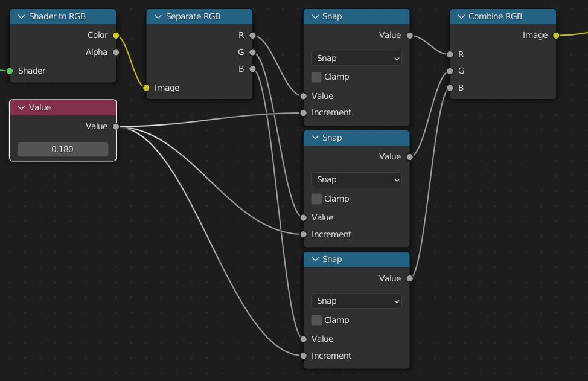Collapse the middle Snap node feeding G
Image resolution: width=588 pixels, height=381 pixels.
click(x=315, y=138)
